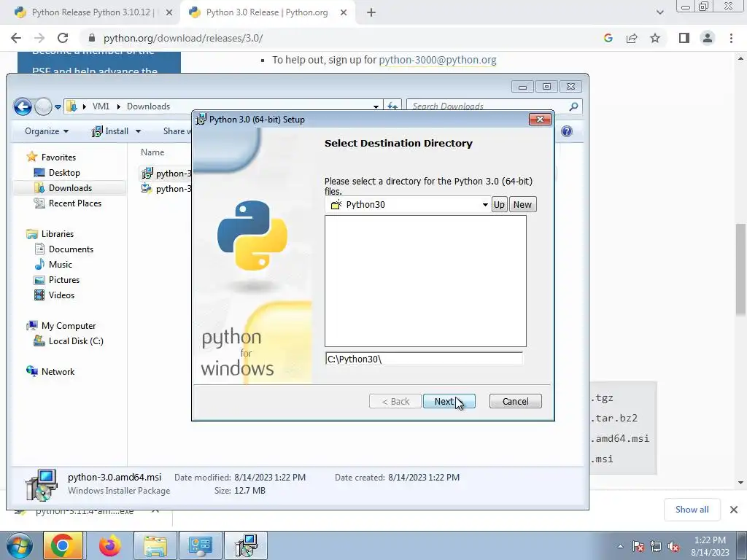Screen dimensions: 747x560
Task: Open the Python30 directory dropdown
Action: coord(484,205)
